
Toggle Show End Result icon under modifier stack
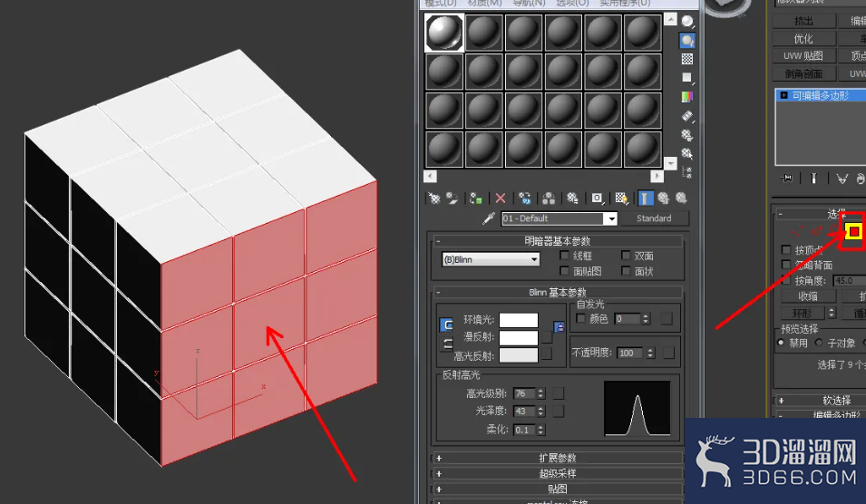[813, 179]
